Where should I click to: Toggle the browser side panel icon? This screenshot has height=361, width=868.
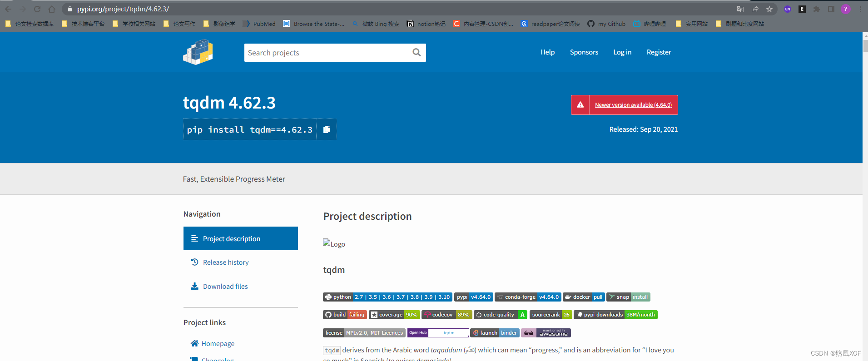tap(831, 9)
